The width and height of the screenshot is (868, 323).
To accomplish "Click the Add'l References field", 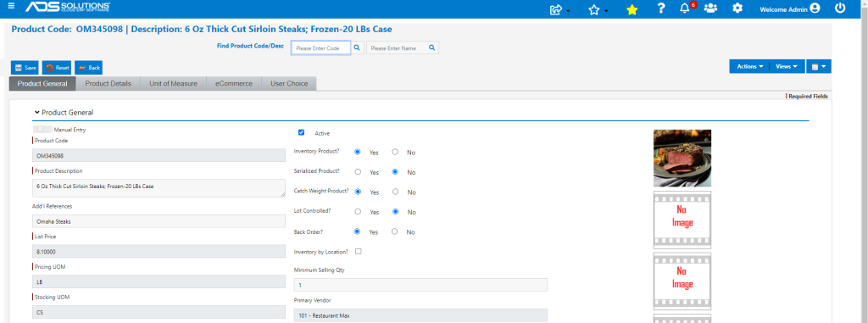I will pyautogui.click(x=159, y=221).
